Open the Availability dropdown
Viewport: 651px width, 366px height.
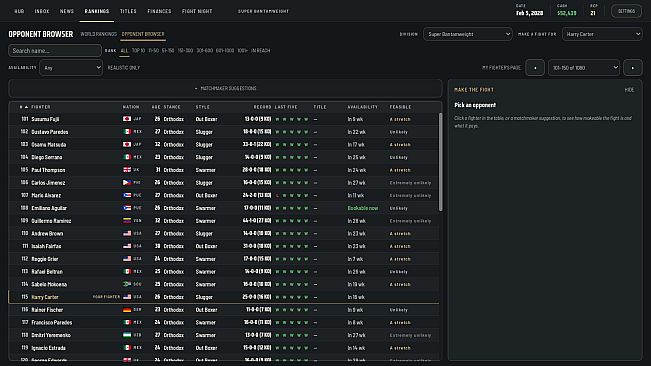pos(71,68)
